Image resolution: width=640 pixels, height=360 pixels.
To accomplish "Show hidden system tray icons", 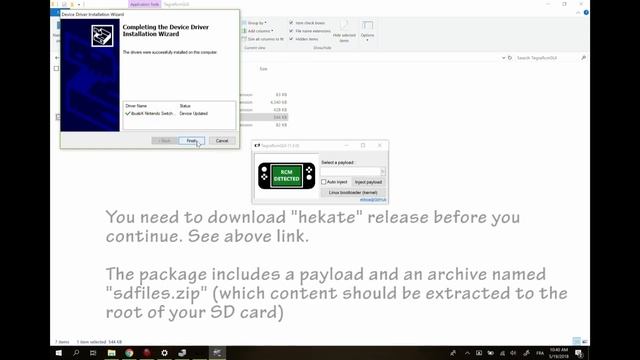I will pos(467,353).
